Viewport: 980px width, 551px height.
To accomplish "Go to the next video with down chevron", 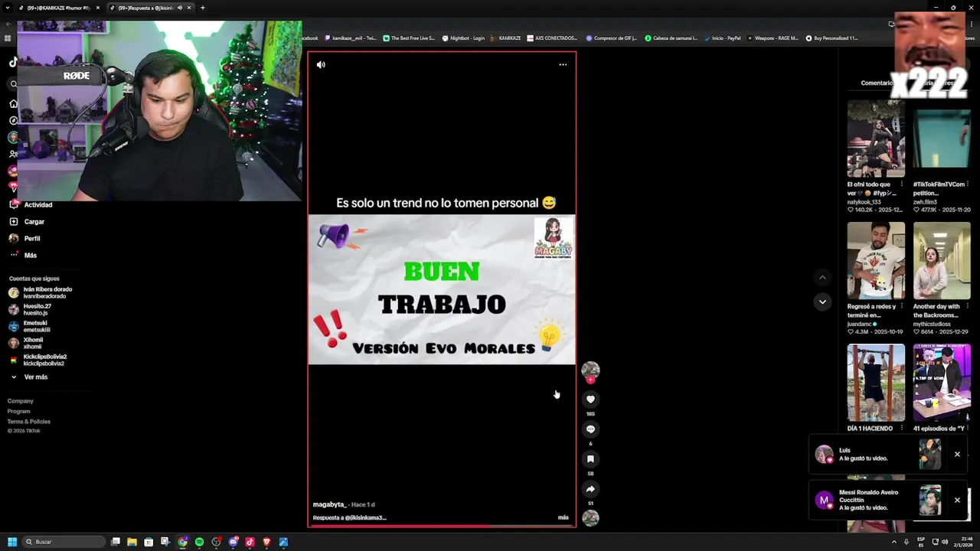I will point(822,302).
